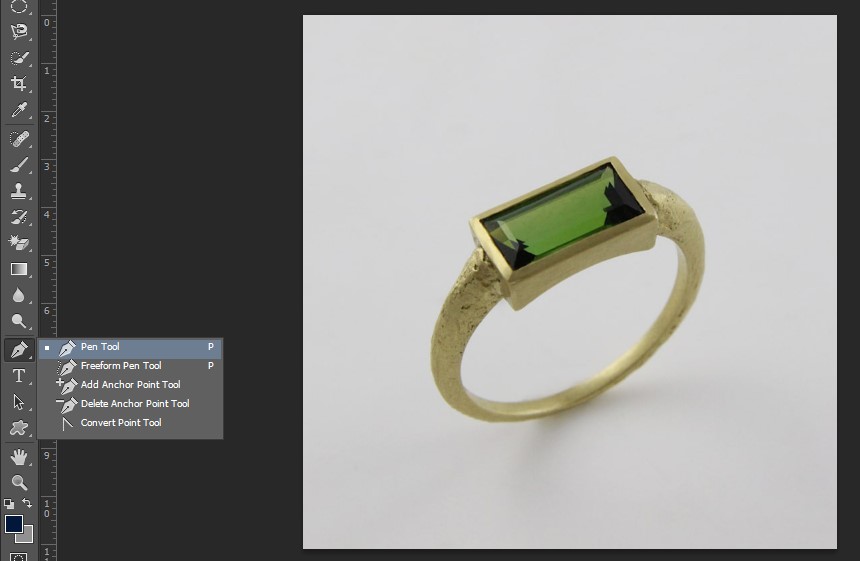
Task: Select the Quick Selection tool
Action: coord(19,58)
